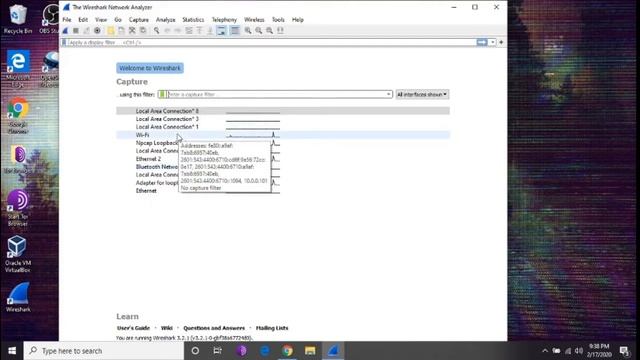Screen dimensions: 640x360
Task: Select the Ethernet 2 interface
Action: coord(148,159)
